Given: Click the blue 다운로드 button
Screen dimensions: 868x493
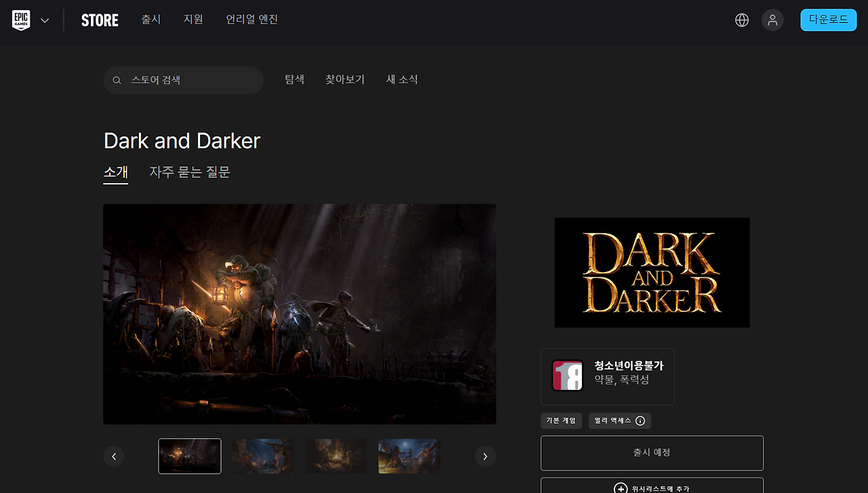Looking at the screenshot, I should click(x=828, y=20).
